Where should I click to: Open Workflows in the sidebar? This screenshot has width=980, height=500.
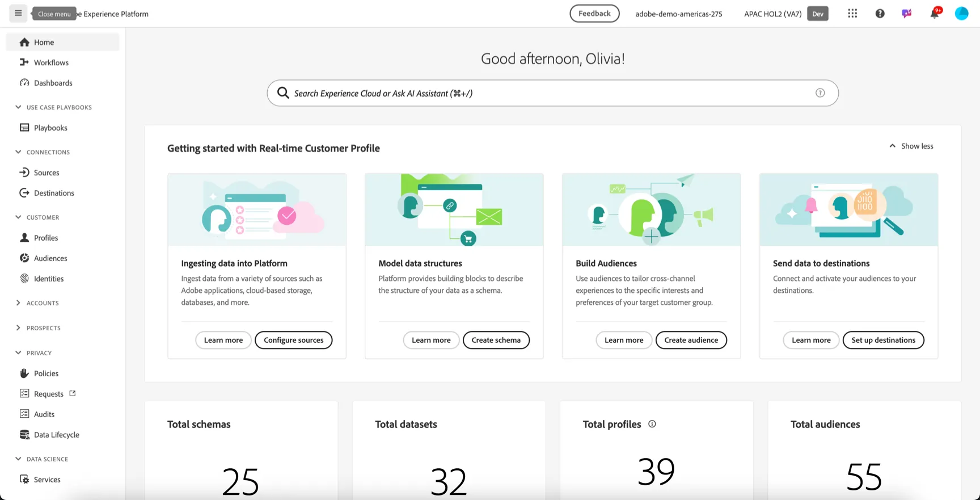pyautogui.click(x=63, y=62)
